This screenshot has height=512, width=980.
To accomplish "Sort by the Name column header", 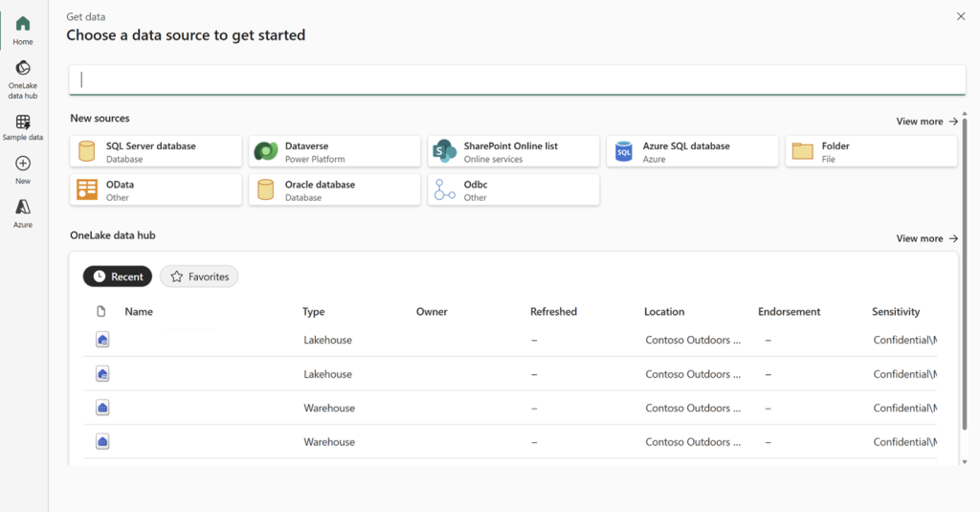I will (x=139, y=311).
